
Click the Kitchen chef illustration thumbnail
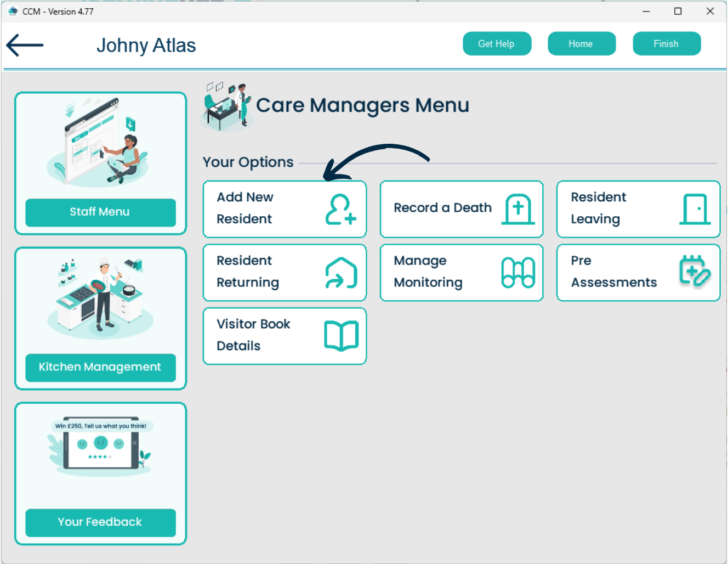[100, 298]
